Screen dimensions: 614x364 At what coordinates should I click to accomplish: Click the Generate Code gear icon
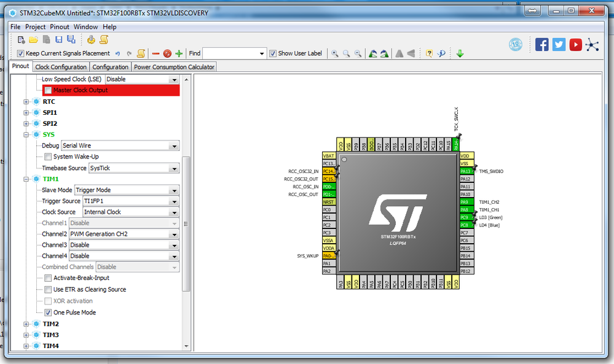(x=91, y=39)
